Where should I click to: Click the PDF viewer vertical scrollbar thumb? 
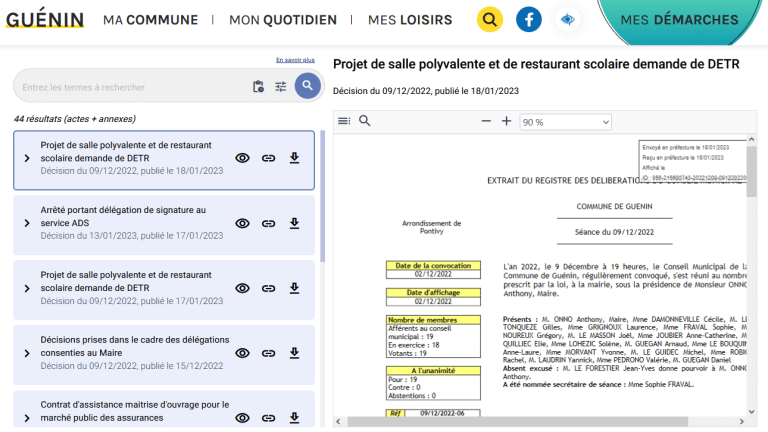tap(751, 171)
